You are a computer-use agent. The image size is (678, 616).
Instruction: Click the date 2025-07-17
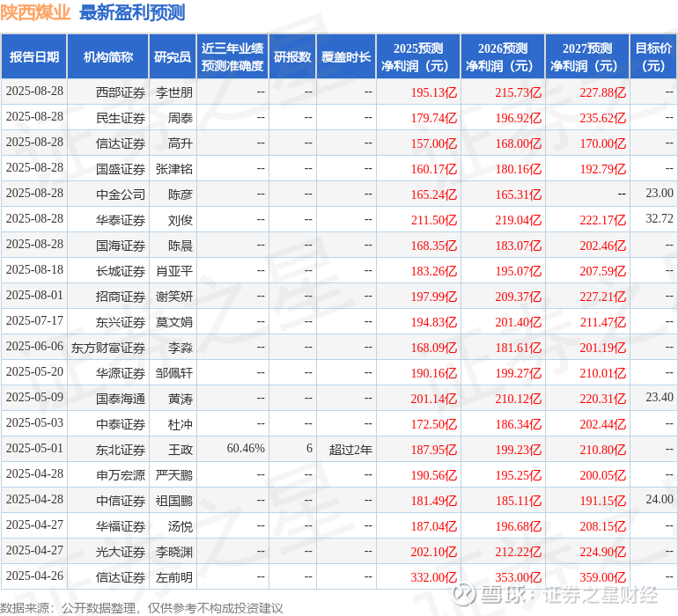click(x=34, y=320)
